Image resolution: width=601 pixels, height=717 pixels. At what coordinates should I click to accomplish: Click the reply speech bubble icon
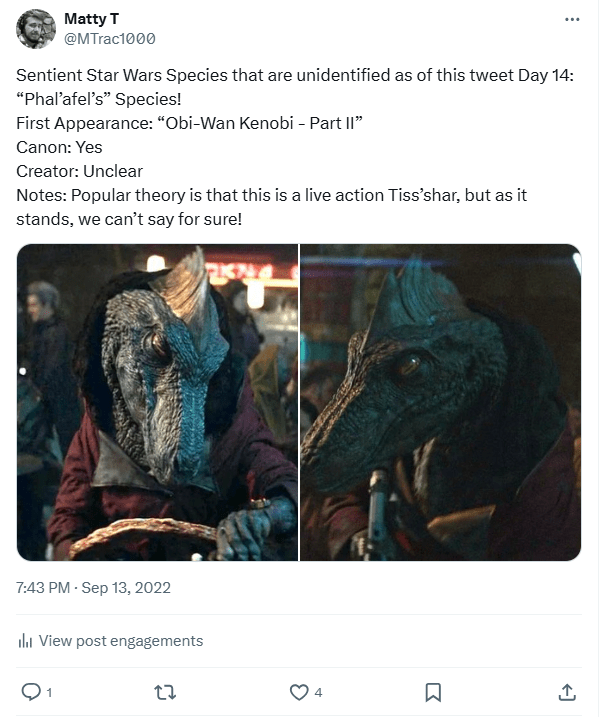pos(30,691)
